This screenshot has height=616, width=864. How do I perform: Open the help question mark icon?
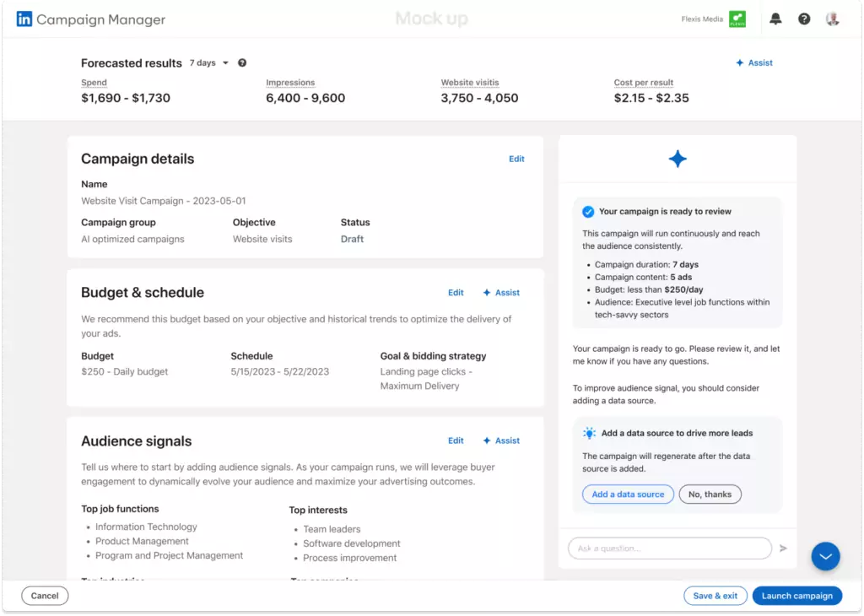[x=804, y=19]
